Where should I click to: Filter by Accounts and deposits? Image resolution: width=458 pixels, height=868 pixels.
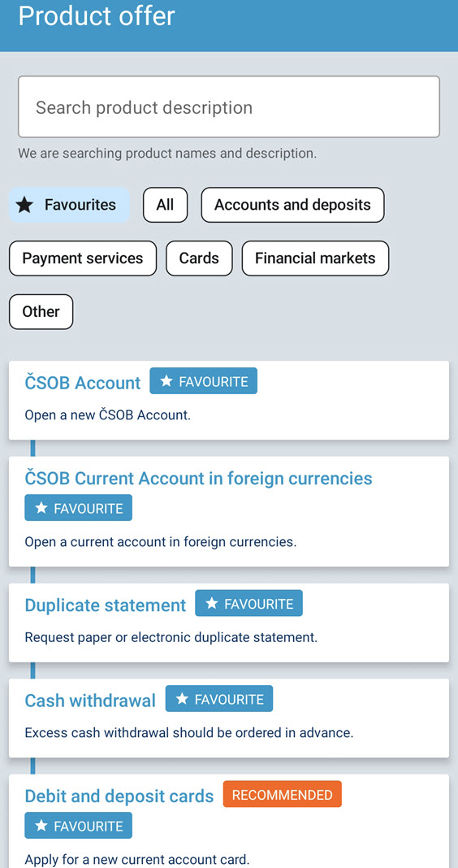[x=292, y=205]
